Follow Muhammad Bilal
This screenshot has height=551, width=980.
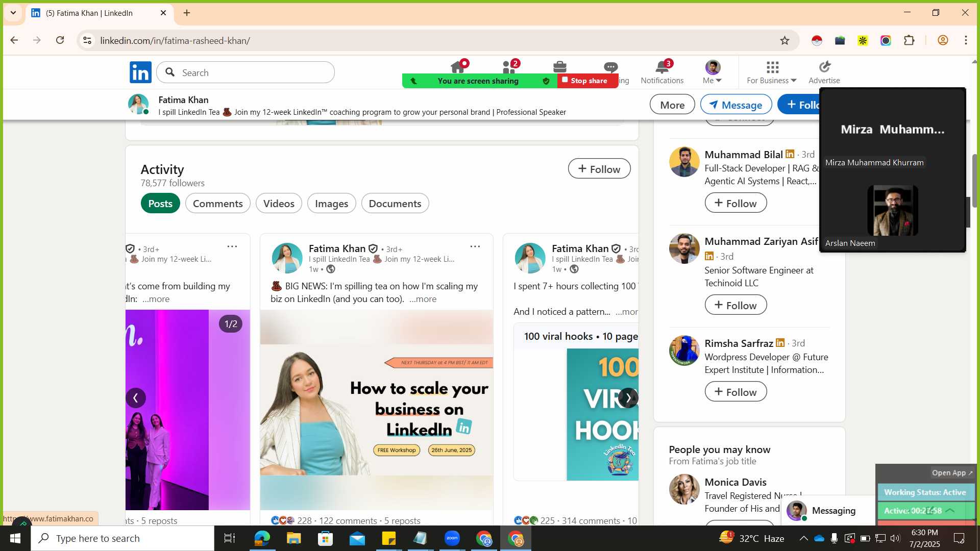(736, 203)
